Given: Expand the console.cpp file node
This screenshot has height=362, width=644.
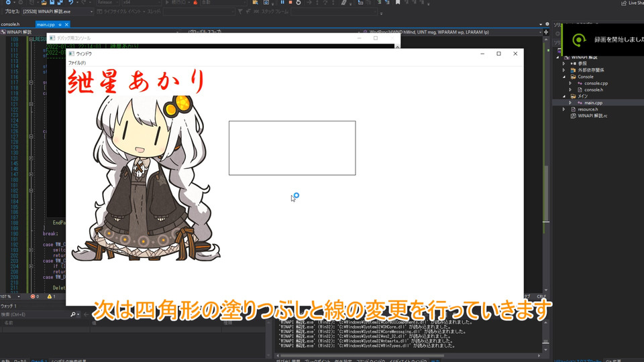Looking at the screenshot, I should [x=570, y=83].
